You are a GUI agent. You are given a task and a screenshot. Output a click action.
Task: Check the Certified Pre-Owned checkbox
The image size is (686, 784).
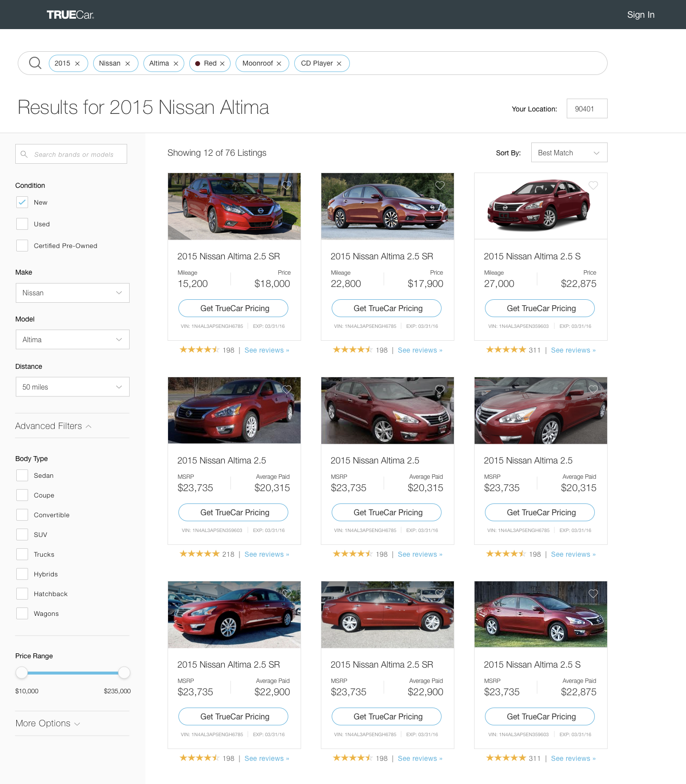click(x=22, y=246)
